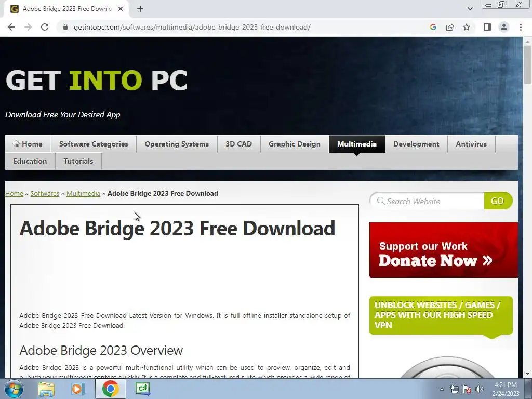
Task: Open the C# application taskbar icon
Action: (x=142, y=389)
